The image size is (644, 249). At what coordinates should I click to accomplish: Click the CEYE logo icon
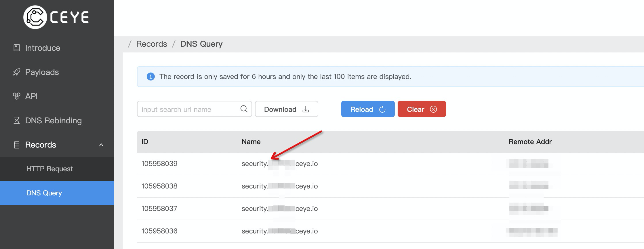pos(35,17)
